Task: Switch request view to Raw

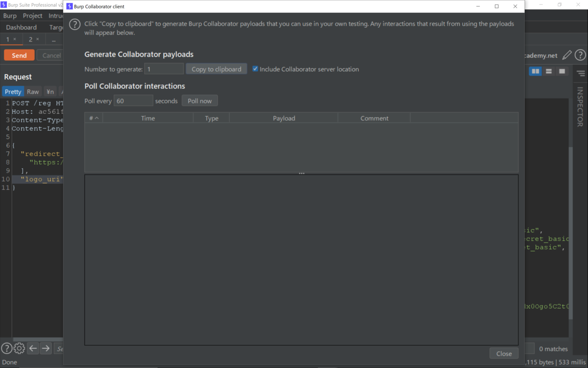Action: click(33, 92)
